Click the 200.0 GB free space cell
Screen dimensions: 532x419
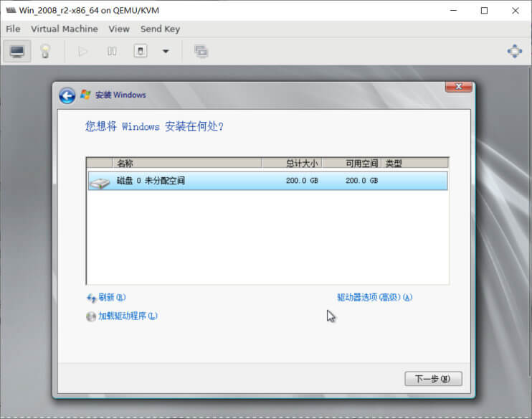point(361,181)
